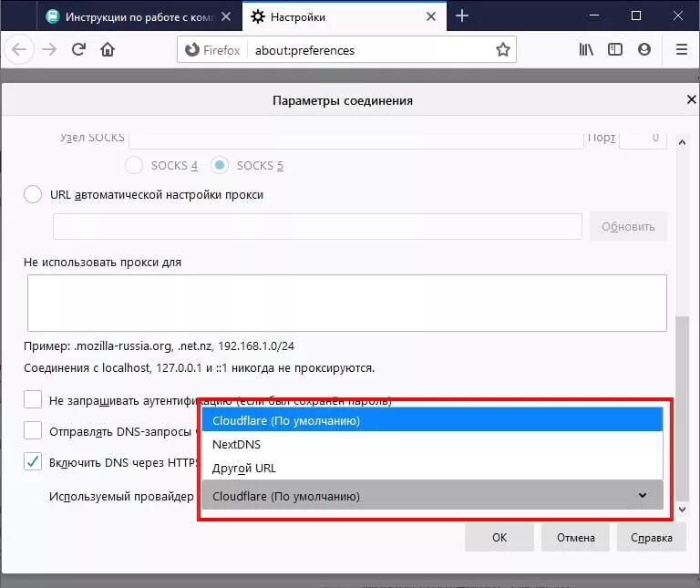Select the SOCKS 5 radio button
This screenshot has height=588, width=700.
click(220, 165)
